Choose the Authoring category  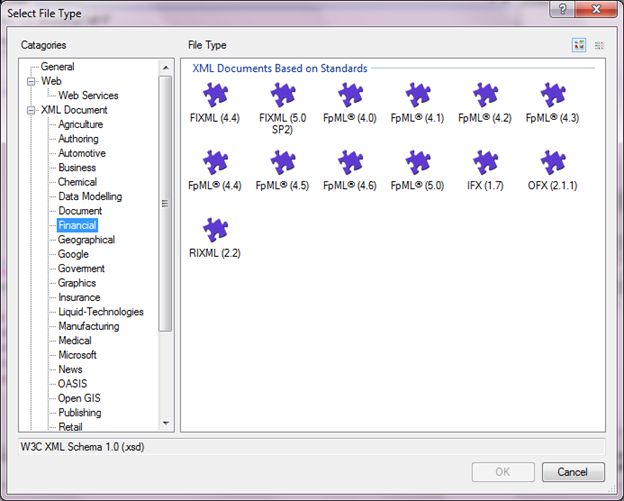78,138
